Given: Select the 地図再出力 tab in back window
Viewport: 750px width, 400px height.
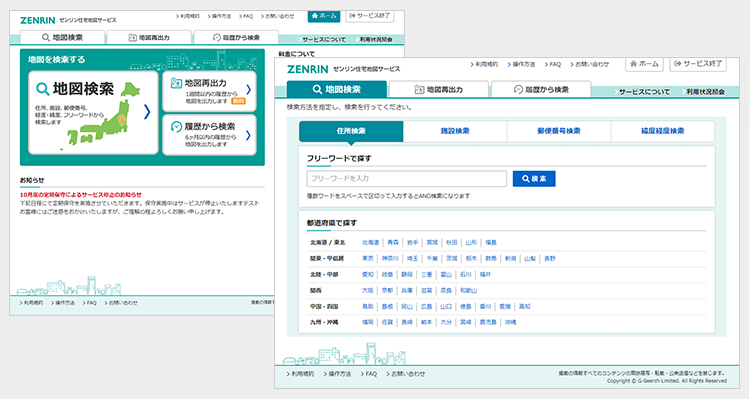Looking at the screenshot, I should coord(149,37).
